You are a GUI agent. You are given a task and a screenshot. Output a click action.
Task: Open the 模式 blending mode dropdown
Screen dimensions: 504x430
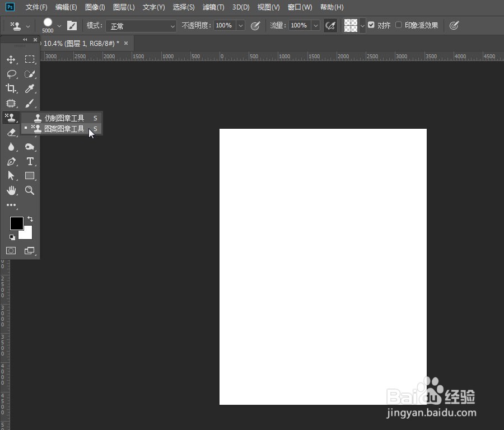tap(141, 26)
